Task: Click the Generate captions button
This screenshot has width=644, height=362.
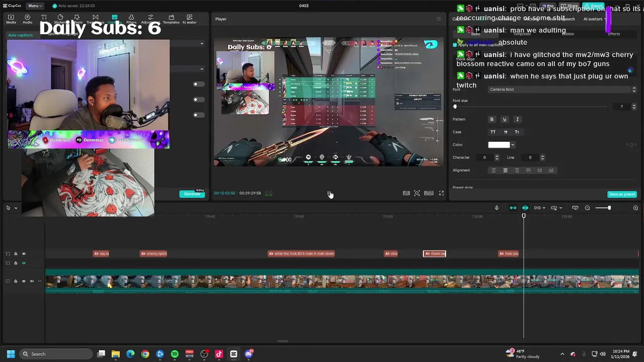Action: 192,194
